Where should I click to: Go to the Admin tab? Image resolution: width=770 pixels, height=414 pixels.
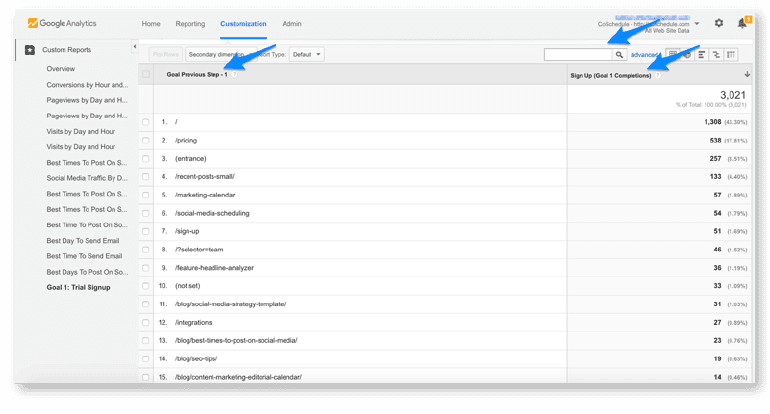pos(292,24)
